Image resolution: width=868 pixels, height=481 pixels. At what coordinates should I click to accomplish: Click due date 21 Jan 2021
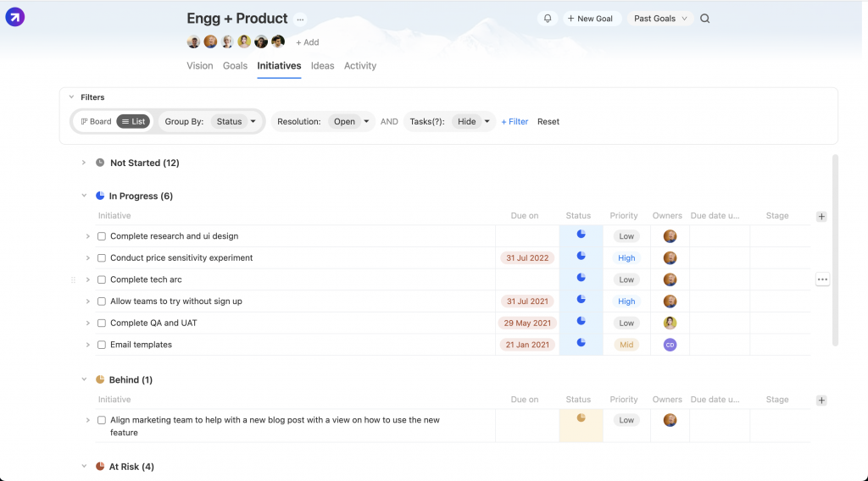coord(527,345)
